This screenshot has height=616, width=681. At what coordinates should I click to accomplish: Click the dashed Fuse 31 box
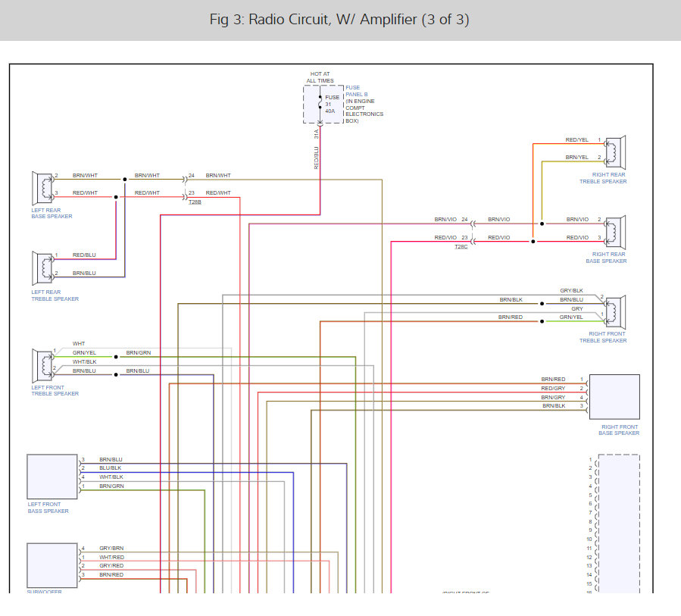pos(323,105)
